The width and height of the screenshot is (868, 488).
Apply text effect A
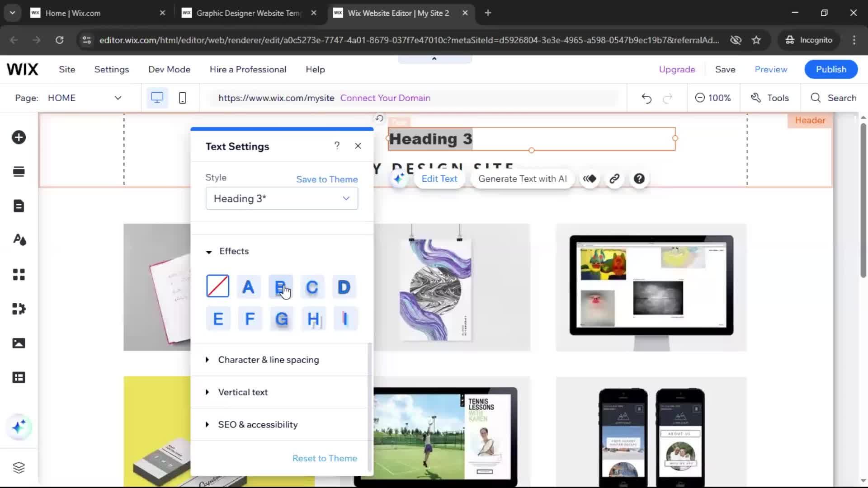click(248, 287)
